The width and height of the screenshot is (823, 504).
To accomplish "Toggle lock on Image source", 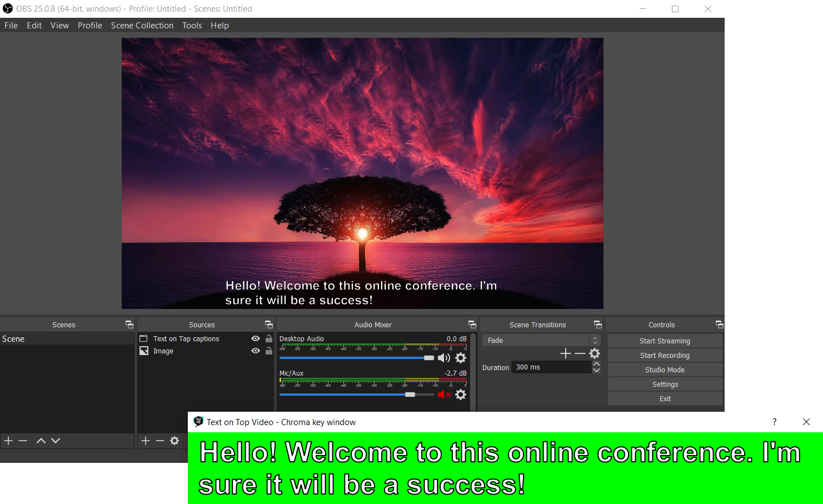I will 269,351.
